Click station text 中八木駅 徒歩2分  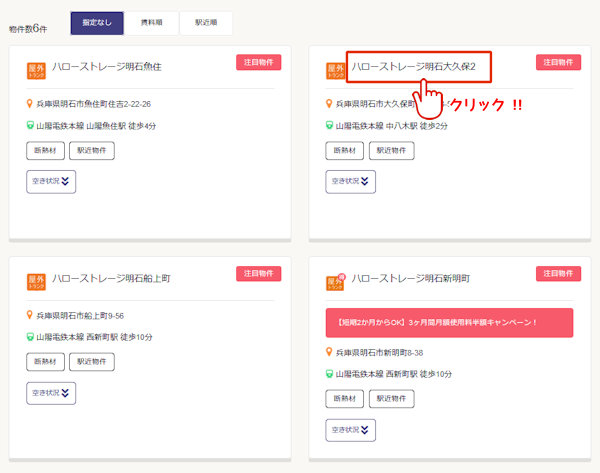pos(417,126)
